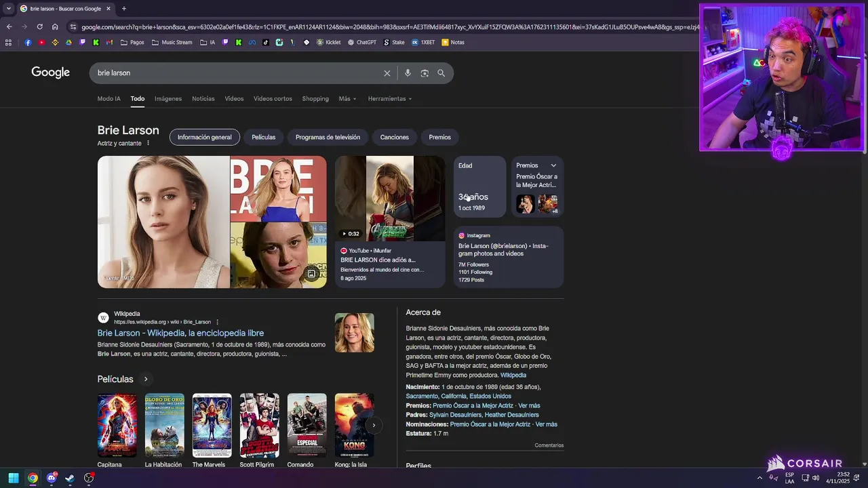Image resolution: width=868 pixels, height=488 pixels.
Task: Open the Windows Start menu
Action: [x=13, y=478]
